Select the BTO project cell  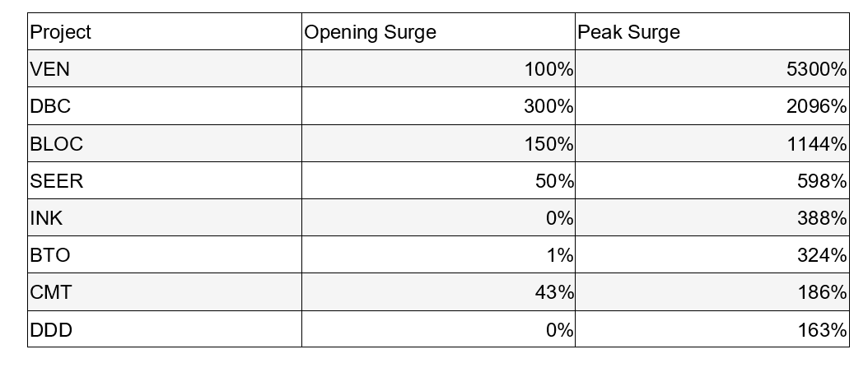164,255
